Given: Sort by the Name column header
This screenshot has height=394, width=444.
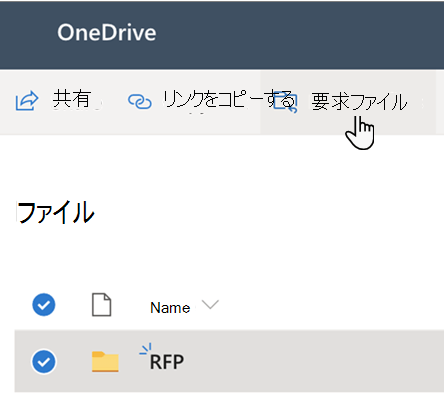Looking at the screenshot, I should (x=170, y=307).
